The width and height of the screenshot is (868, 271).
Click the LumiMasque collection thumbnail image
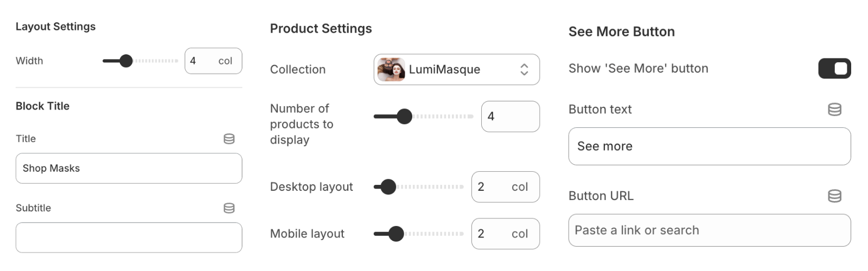point(391,69)
